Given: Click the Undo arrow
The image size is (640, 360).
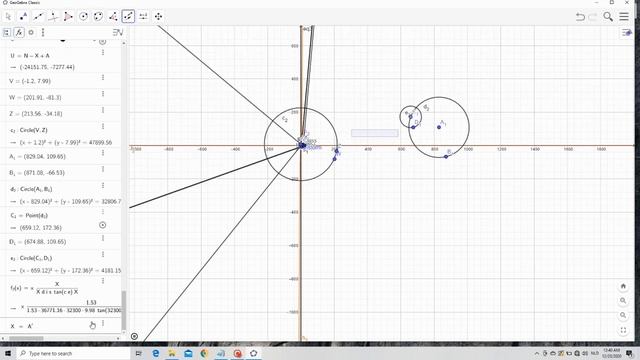Looking at the screenshot, I should (580, 17).
